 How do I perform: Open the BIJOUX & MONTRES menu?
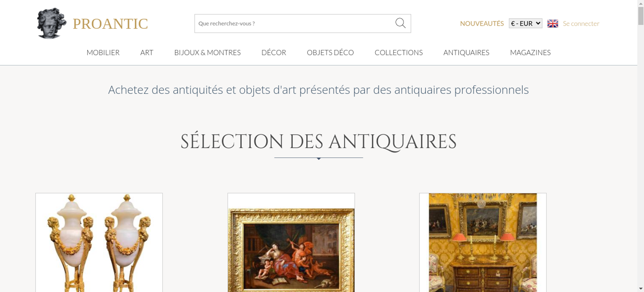click(x=207, y=52)
